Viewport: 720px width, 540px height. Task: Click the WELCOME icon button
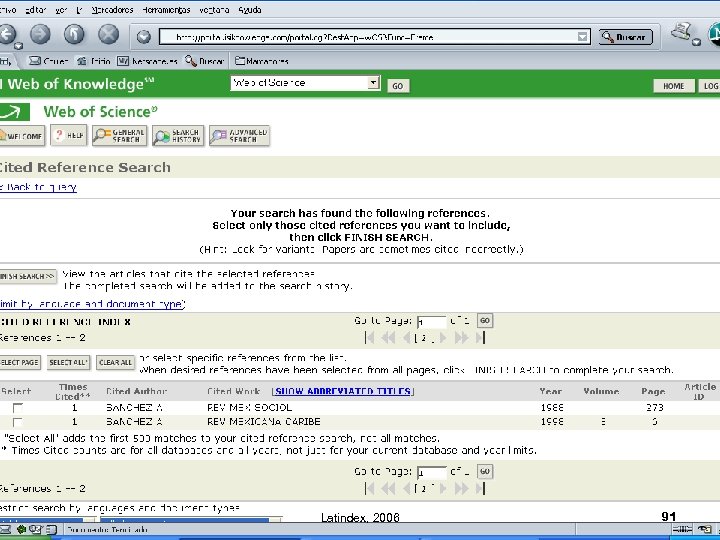click(22, 136)
